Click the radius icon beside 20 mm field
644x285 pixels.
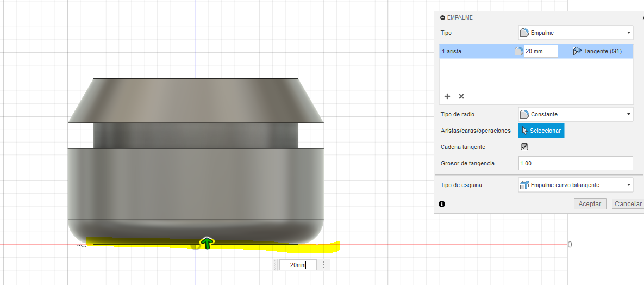519,52
